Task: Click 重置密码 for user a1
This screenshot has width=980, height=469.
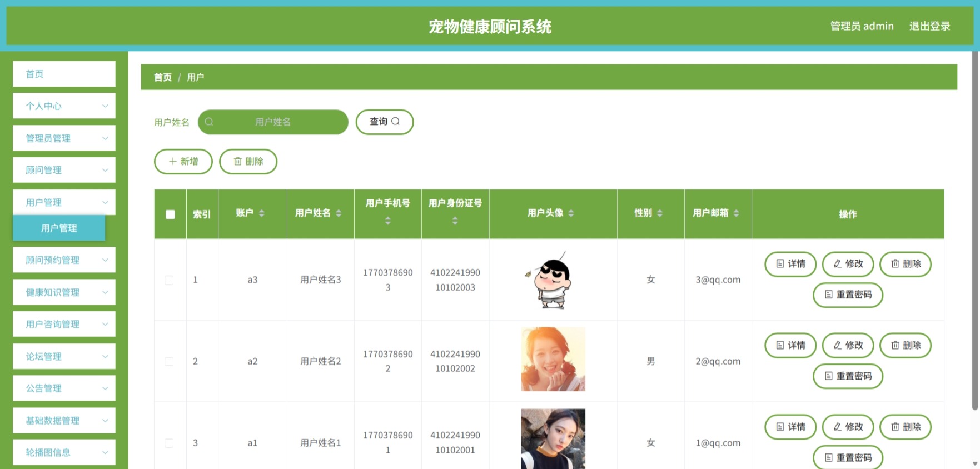Action: 848,458
